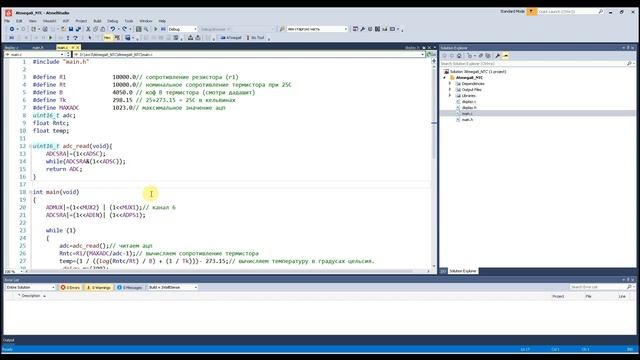Click the Line column header in Error List

tap(622, 296)
